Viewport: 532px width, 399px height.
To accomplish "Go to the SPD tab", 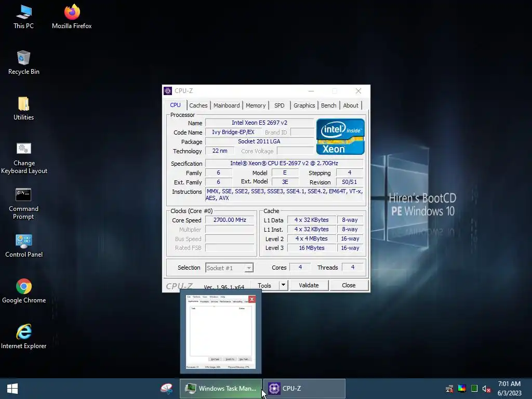I will tap(279, 105).
